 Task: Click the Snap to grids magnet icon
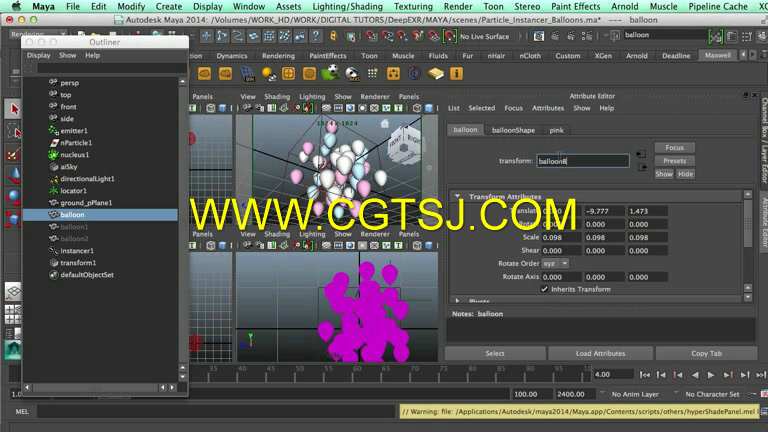pos(372,36)
